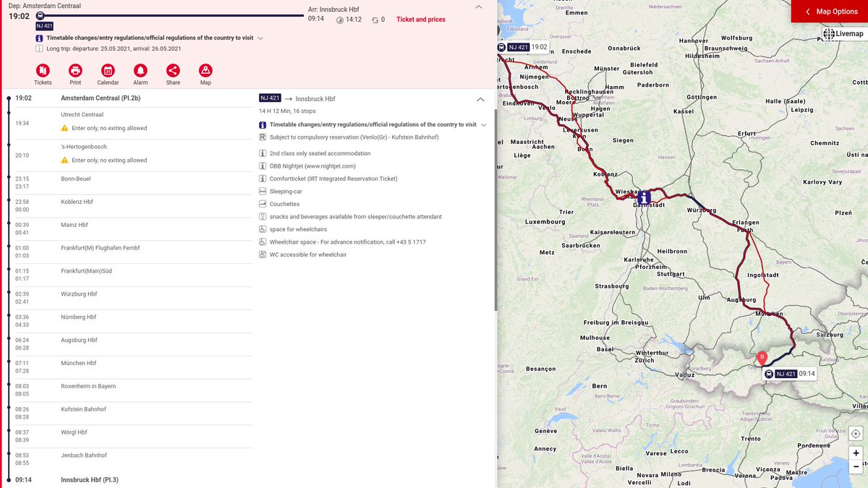Click Frankfurt(M) Flughafen Fernbf stop
Viewport: 868px width, 488px height.
tap(101, 248)
